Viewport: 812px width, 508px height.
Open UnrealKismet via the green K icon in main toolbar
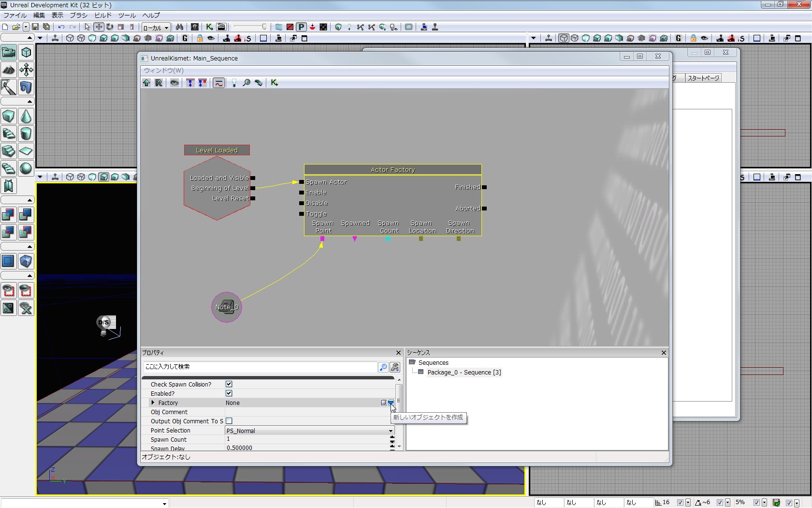(x=209, y=27)
